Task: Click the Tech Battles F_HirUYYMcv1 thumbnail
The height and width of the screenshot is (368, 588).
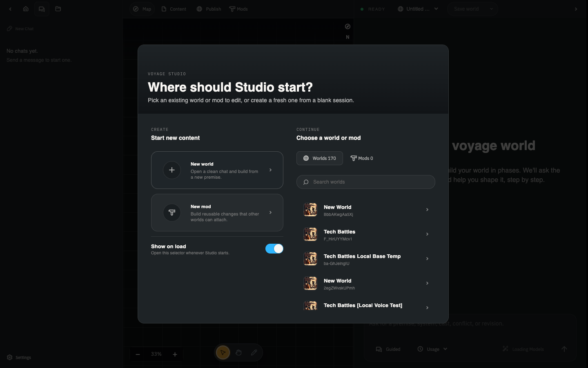Action: pyautogui.click(x=310, y=234)
